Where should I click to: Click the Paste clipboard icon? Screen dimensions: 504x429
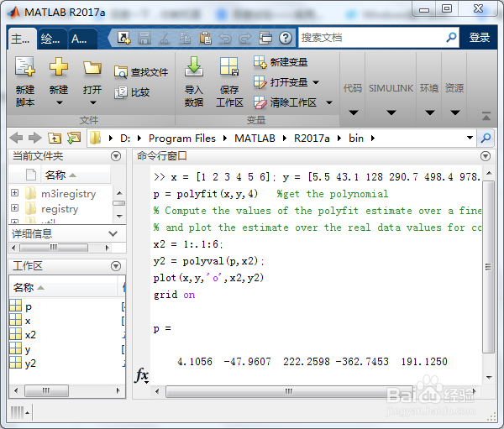[205, 39]
